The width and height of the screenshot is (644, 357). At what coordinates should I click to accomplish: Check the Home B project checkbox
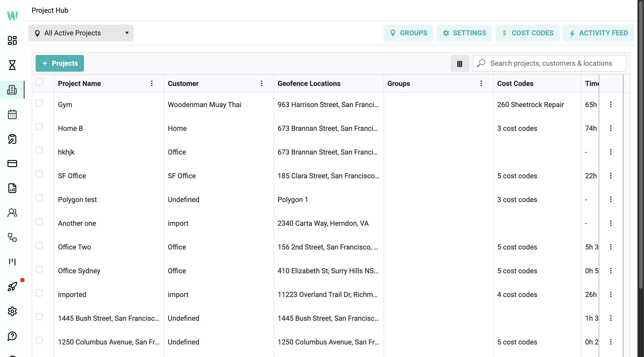click(x=39, y=127)
